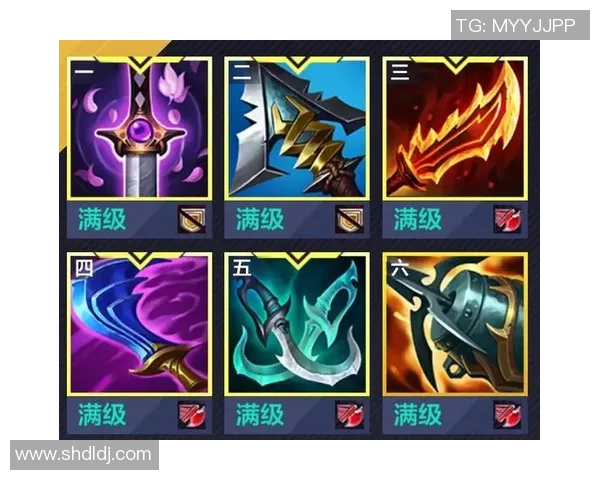Select the armored gauntlet blade card six
This screenshot has height=480, width=600.
pyautogui.click(x=455, y=324)
